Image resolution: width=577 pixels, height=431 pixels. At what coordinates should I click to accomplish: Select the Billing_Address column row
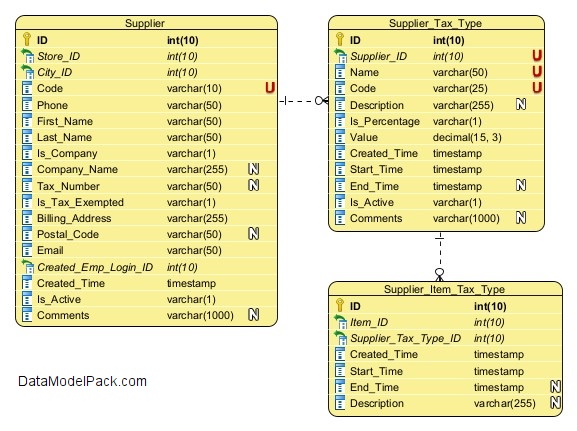pyautogui.click(x=146, y=218)
